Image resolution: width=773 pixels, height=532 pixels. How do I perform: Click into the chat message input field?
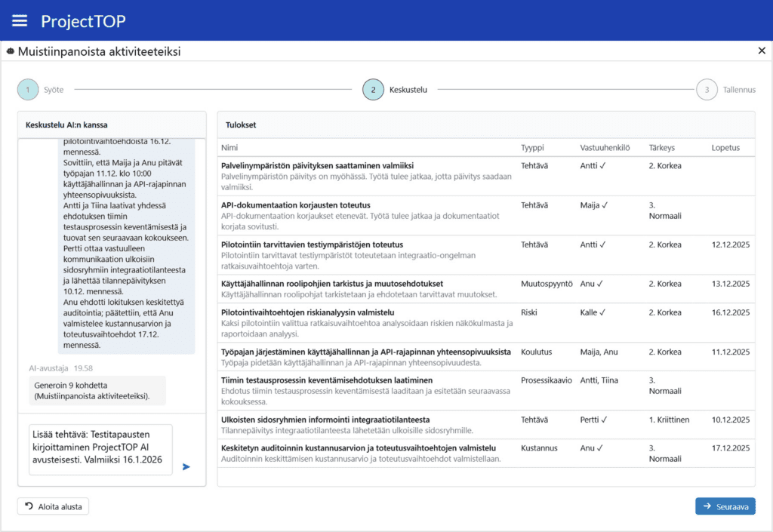coord(100,450)
